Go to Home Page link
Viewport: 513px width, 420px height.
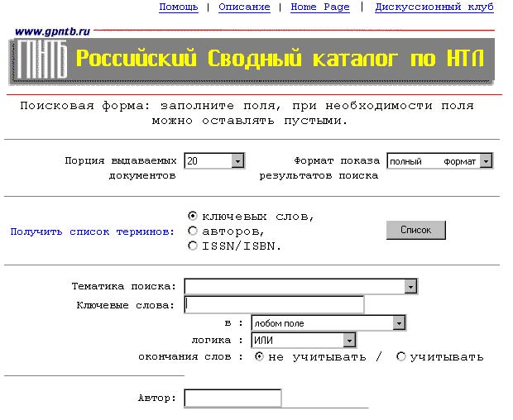tap(320, 7)
